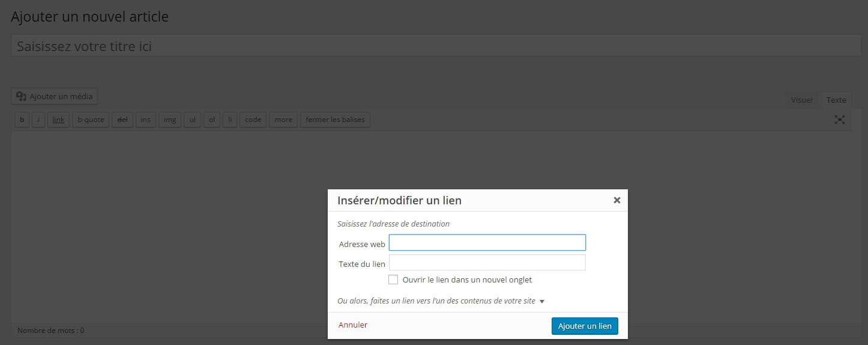Click the ul quicktag button
Viewport: 868px width, 345px height.
(192, 120)
